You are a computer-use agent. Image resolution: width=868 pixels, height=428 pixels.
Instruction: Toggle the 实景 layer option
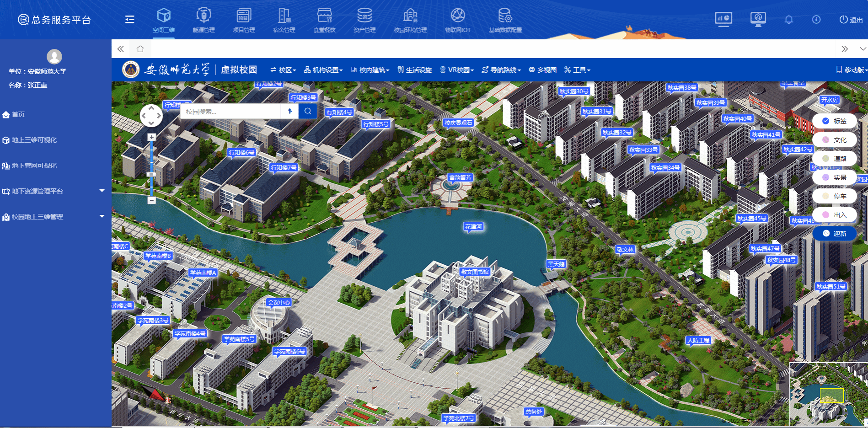(x=835, y=177)
